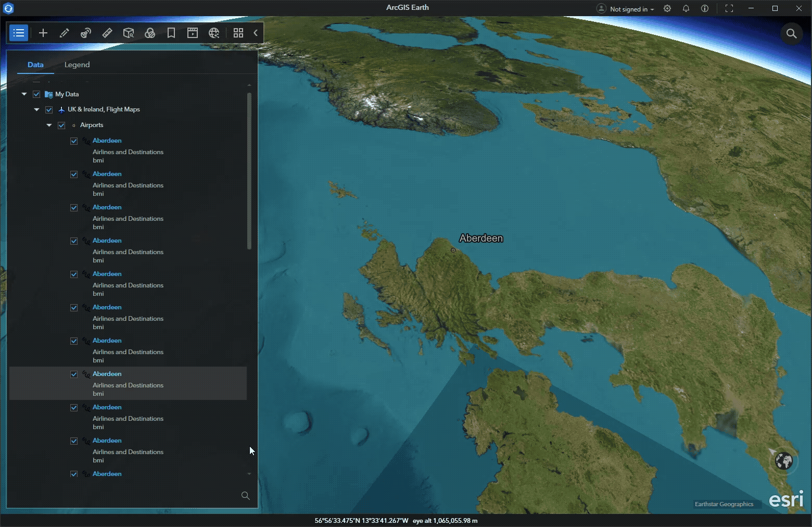This screenshot has height=527, width=812.
Task: Click the path icon of the highlighted Aberdeen row
Action: click(86, 374)
